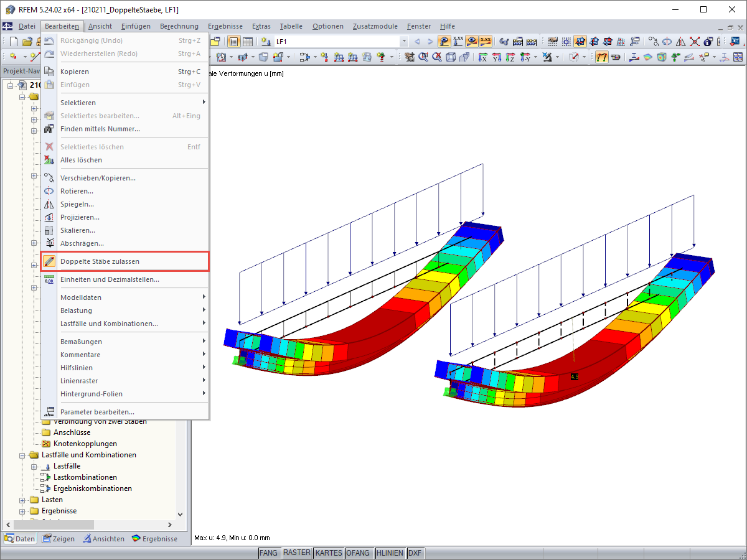This screenshot has width=747, height=560.
Task: Toggle DXF in the status bar
Action: click(415, 553)
